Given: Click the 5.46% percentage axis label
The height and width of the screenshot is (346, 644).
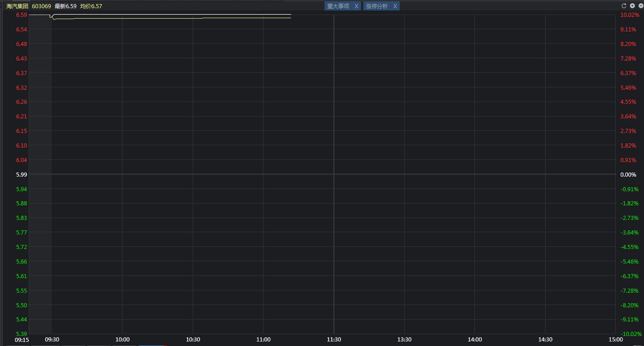Looking at the screenshot, I should coord(629,87).
